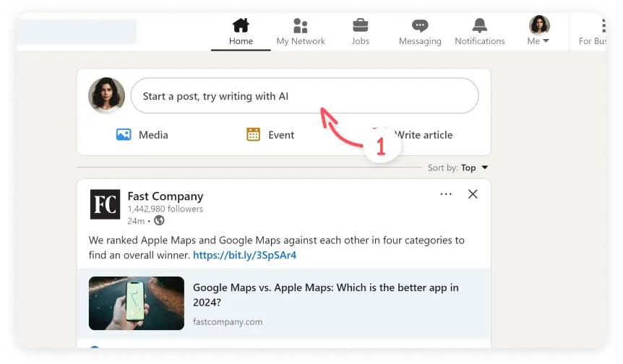Screen dimensions: 623x364
Task: Dismiss the Fast Company post
Action: click(x=473, y=194)
